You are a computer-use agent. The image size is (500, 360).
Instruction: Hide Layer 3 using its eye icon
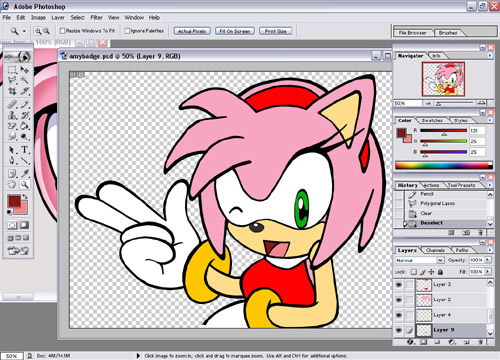coord(399,285)
